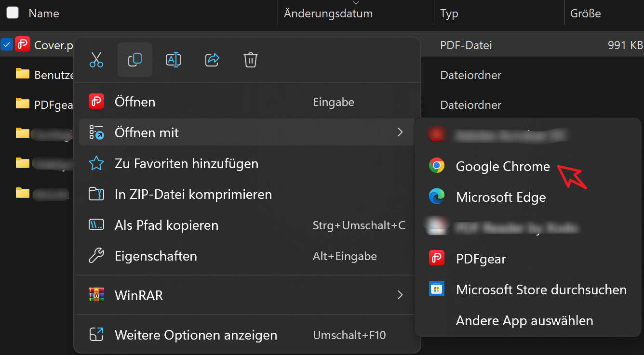Click the Rename icon

tap(174, 60)
